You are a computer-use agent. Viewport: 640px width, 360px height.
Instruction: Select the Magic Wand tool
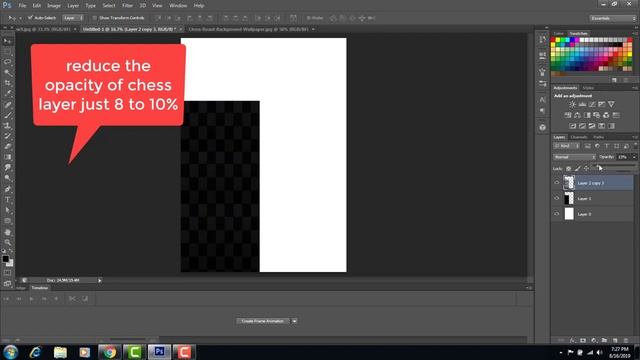[x=7, y=73]
